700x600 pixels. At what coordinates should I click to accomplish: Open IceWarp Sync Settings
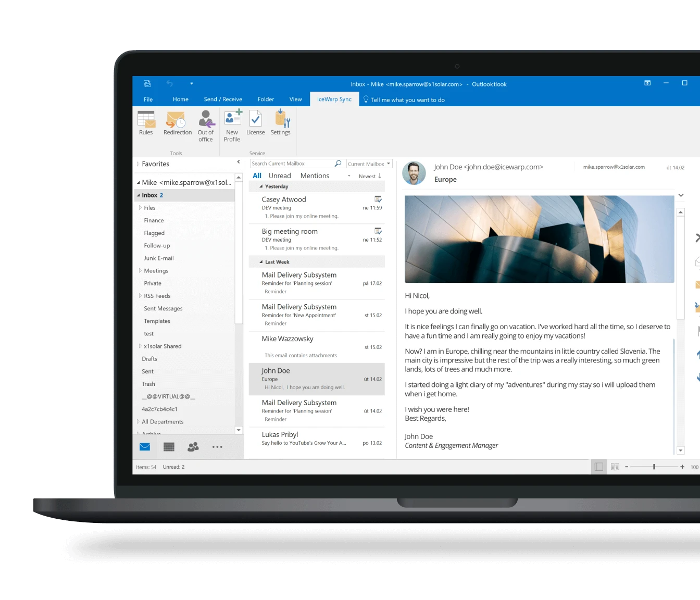(280, 123)
